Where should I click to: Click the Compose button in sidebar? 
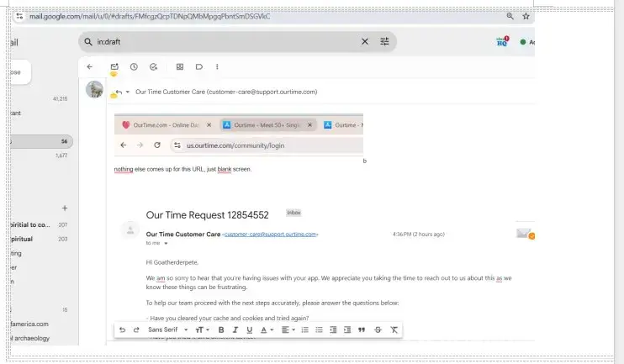tap(20, 72)
